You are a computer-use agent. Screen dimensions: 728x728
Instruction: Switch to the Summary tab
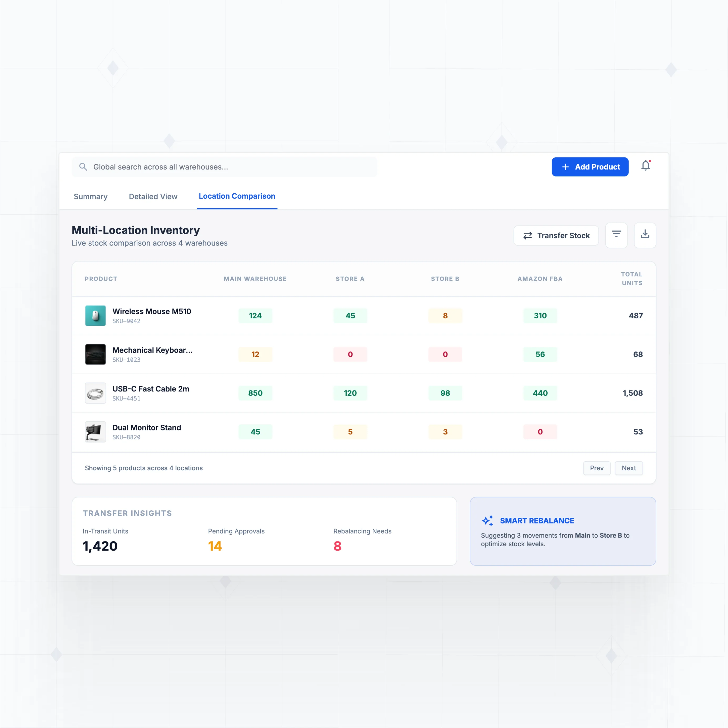[90, 196]
